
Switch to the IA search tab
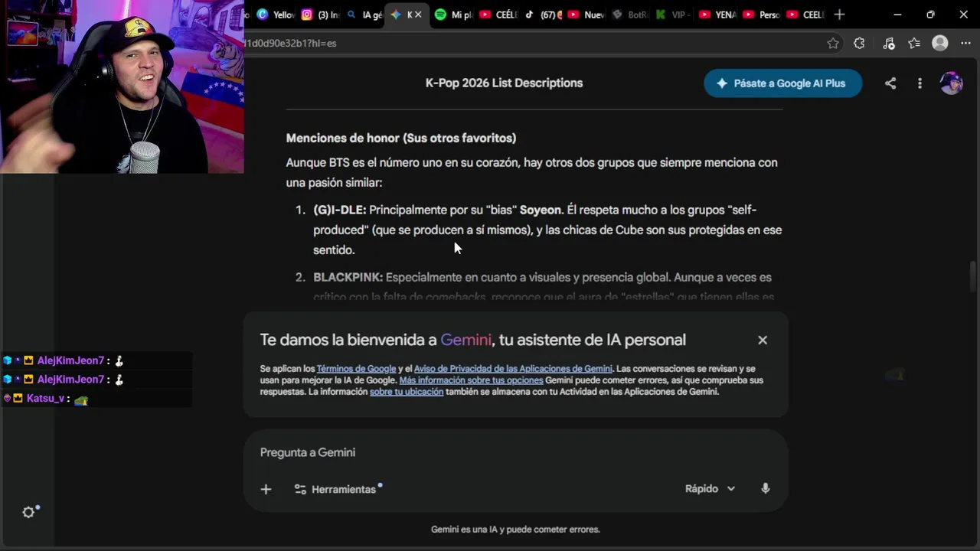coord(364,15)
